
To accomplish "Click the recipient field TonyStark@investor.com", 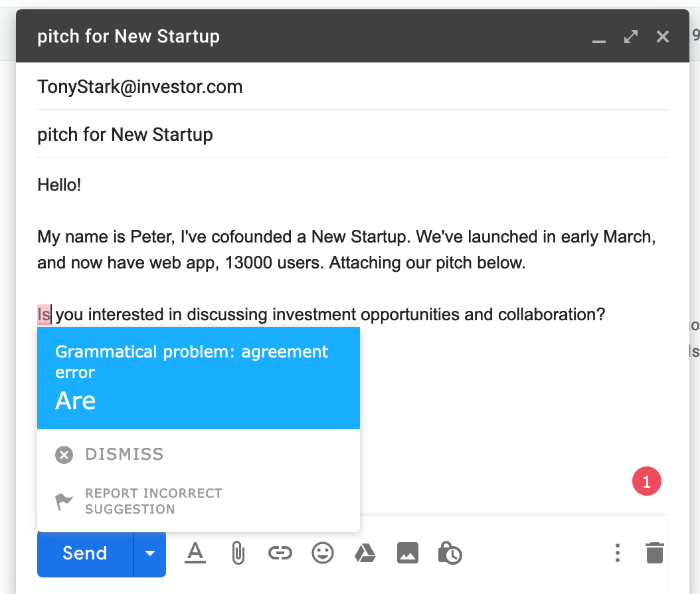I will pyautogui.click(x=140, y=87).
